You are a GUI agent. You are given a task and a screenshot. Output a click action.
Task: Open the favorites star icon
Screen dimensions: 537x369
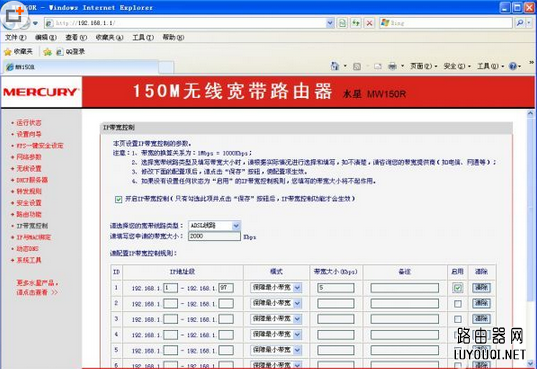click(x=8, y=52)
